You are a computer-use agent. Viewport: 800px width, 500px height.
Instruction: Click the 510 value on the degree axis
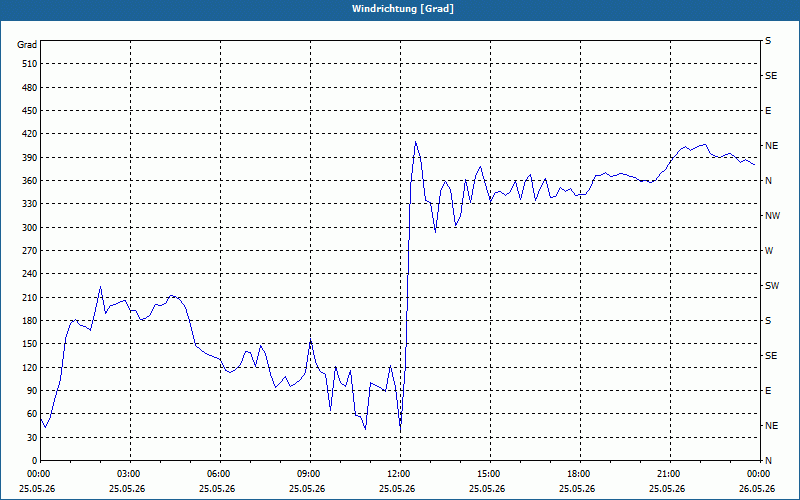[x=30, y=64]
